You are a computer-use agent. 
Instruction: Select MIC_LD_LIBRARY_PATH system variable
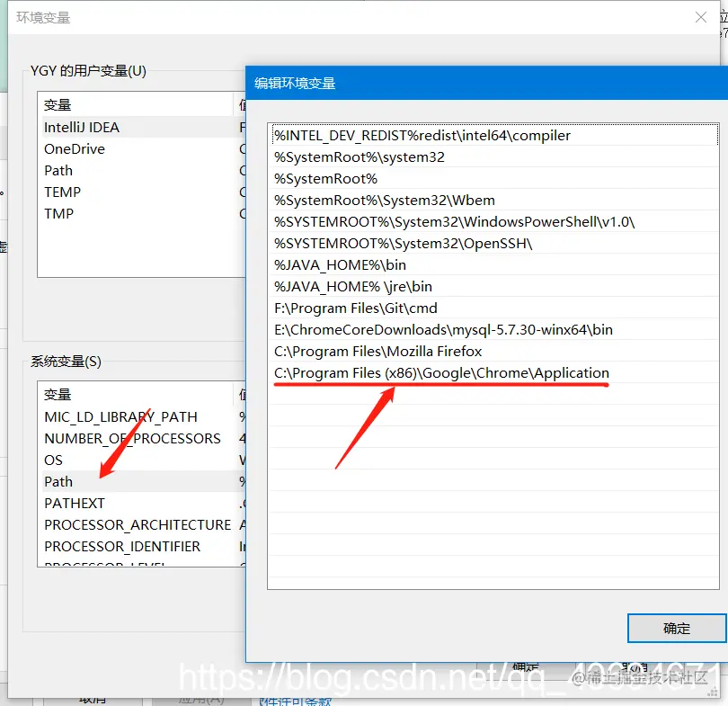(x=143, y=416)
